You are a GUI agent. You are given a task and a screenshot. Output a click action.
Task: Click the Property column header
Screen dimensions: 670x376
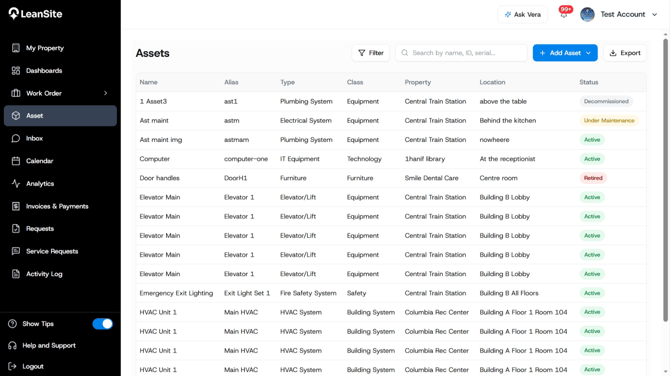coord(417,82)
